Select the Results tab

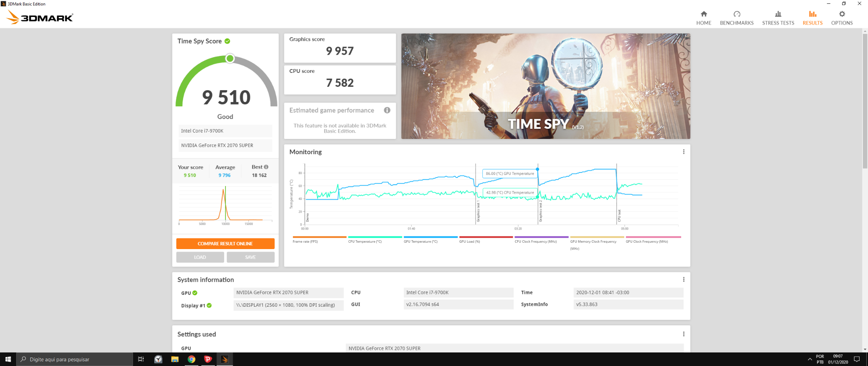click(812, 18)
